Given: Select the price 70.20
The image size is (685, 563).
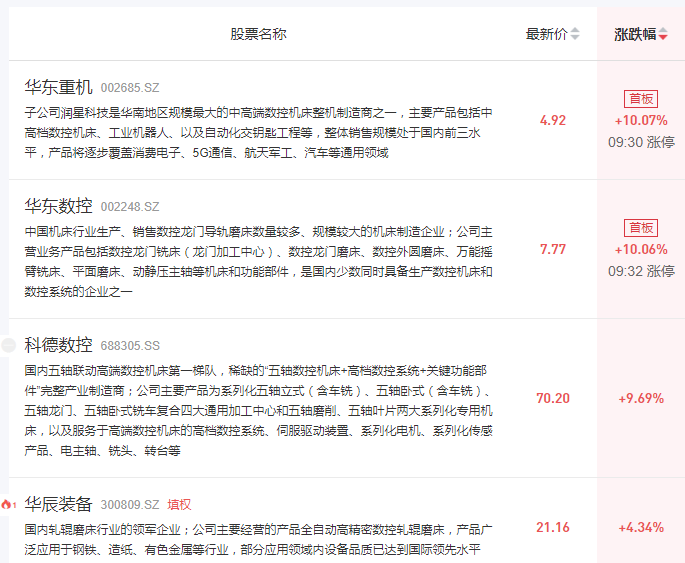Looking at the screenshot, I should [x=553, y=398].
